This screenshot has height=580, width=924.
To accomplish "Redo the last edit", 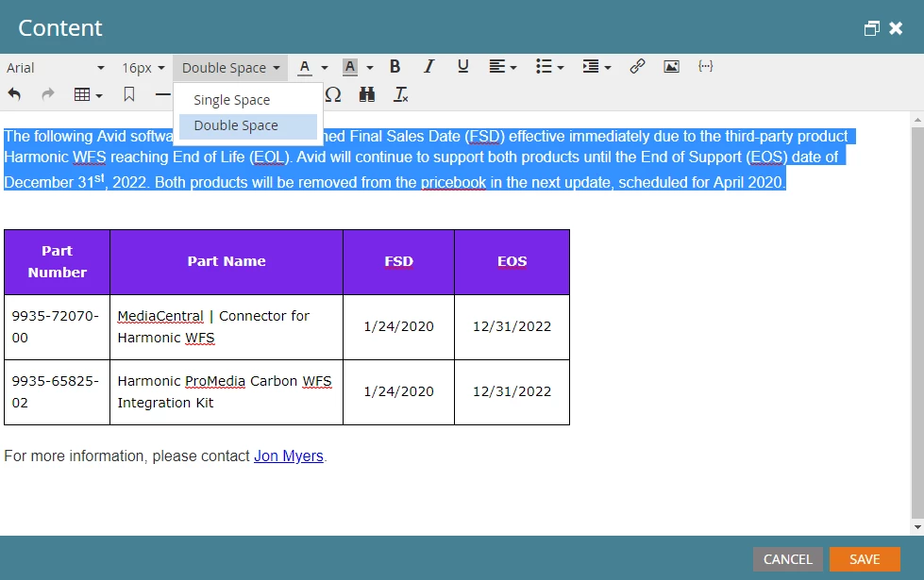I will tap(48, 94).
